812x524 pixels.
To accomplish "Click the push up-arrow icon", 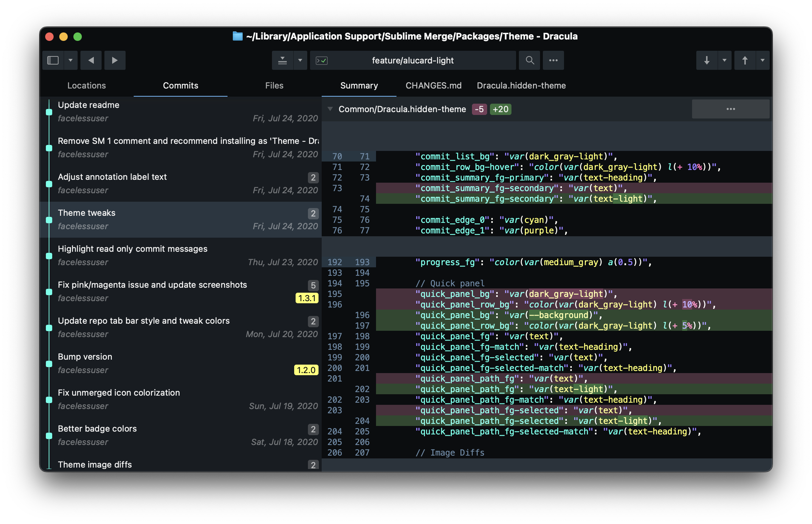I will point(745,60).
